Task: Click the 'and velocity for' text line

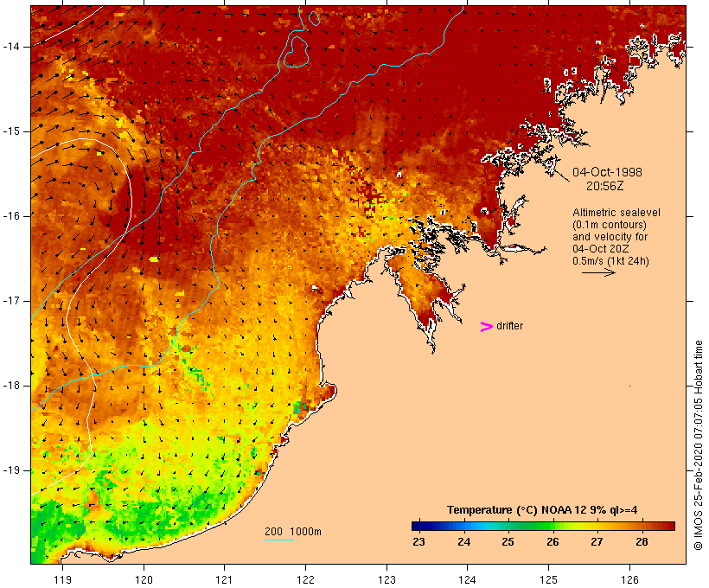Action: (x=610, y=237)
